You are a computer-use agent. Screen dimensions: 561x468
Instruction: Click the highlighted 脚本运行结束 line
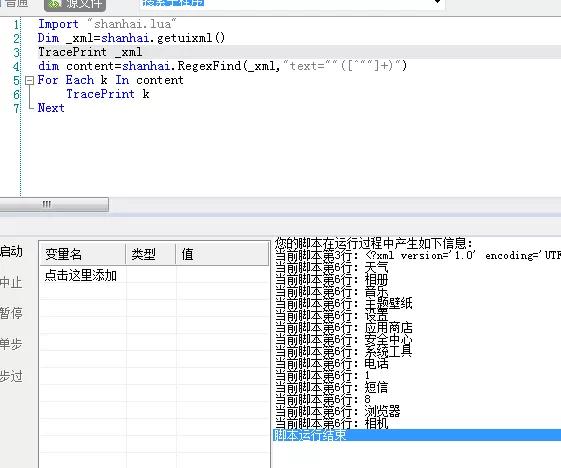click(x=417, y=435)
